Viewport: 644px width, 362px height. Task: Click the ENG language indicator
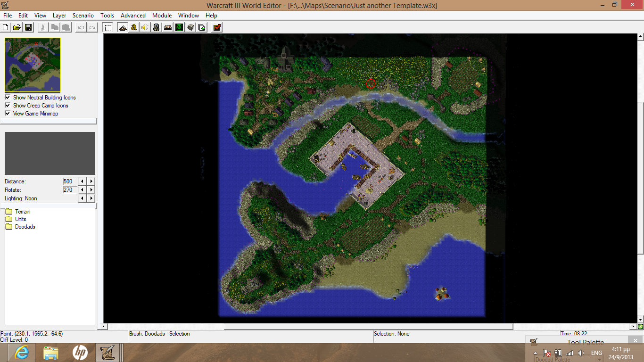(x=596, y=353)
